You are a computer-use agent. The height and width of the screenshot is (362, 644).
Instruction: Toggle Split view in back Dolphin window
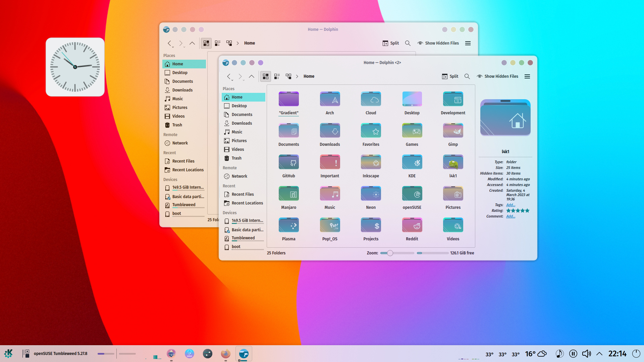[391, 43]
